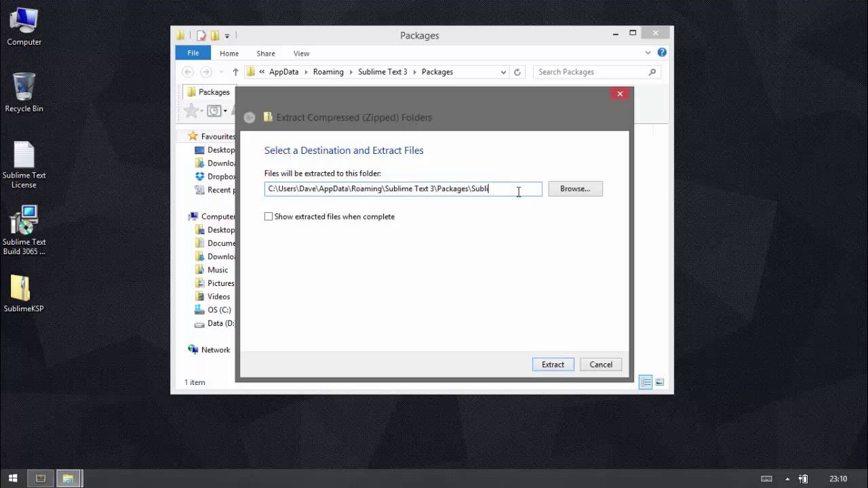Open the breadcrumb overflow chevrons
The width and height of the screenshot is (868, 488).
262,72
